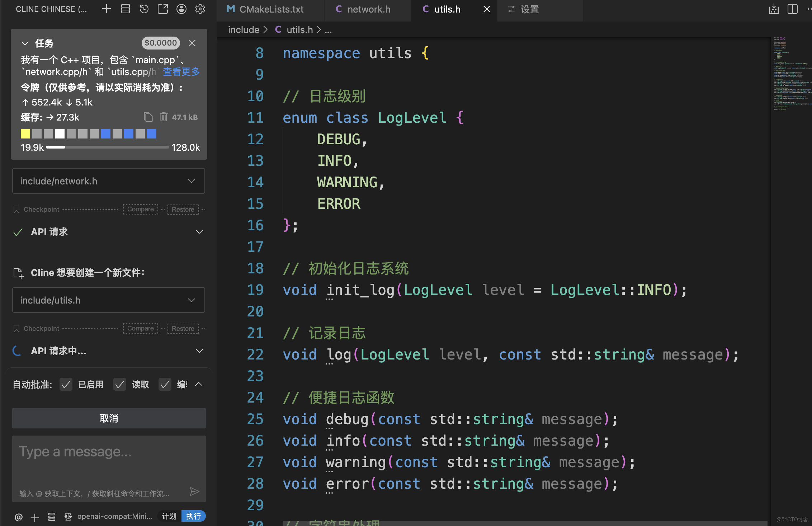Switch to the network.h tab
The image size is (812, 526).
pyautogui.click(x=368, y=9)
